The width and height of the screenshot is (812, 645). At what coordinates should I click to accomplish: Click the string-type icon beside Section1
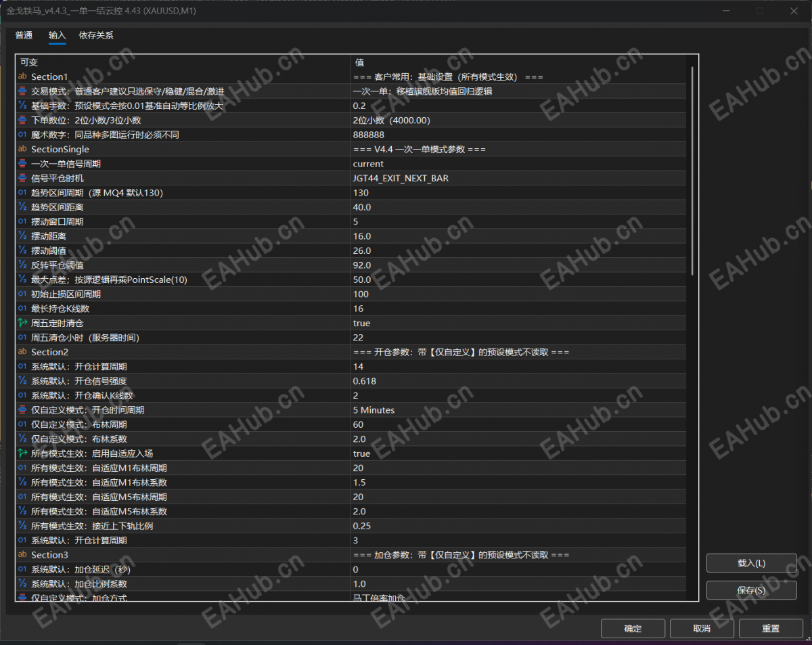coord(22,77)
